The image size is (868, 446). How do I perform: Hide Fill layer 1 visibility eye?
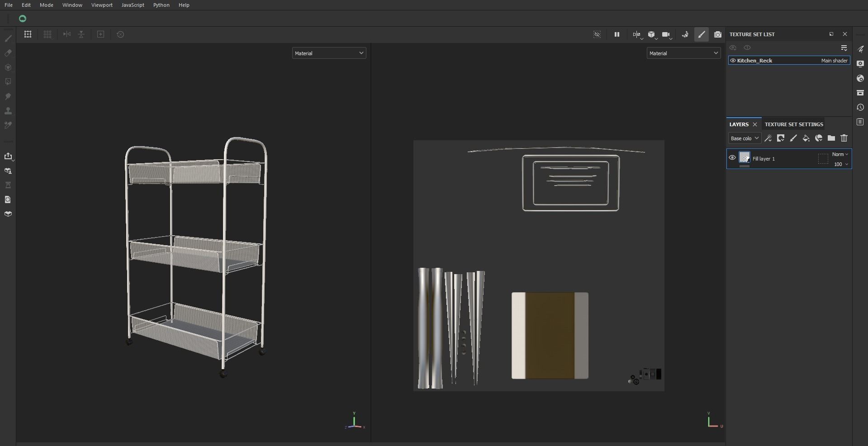click(732, 158)
